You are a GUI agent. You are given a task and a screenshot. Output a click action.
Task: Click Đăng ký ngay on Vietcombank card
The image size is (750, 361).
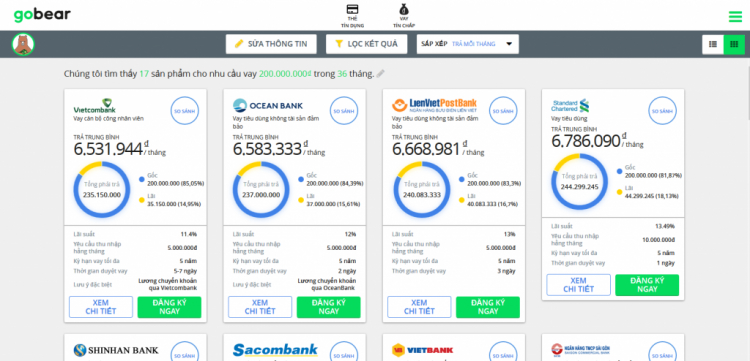click(x=169, y=307)
